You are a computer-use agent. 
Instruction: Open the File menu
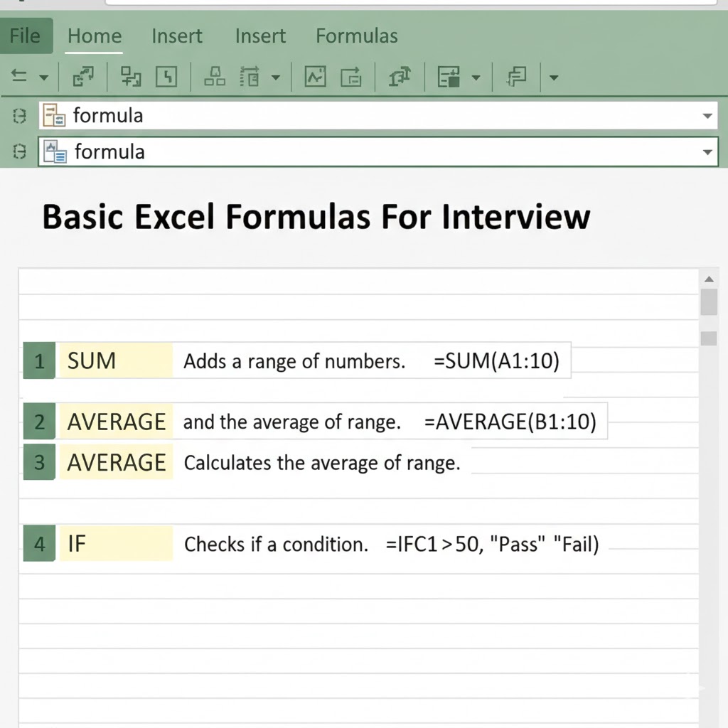[25, 36]
